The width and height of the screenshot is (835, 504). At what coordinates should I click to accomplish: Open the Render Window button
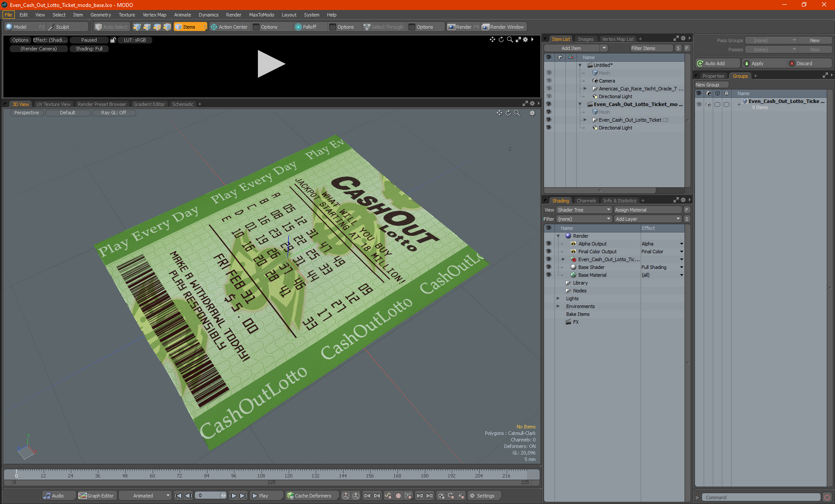(x=504, y=27)
